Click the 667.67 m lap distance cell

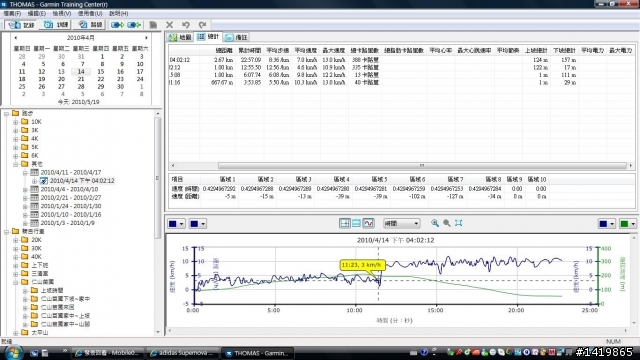pos(222,82)
